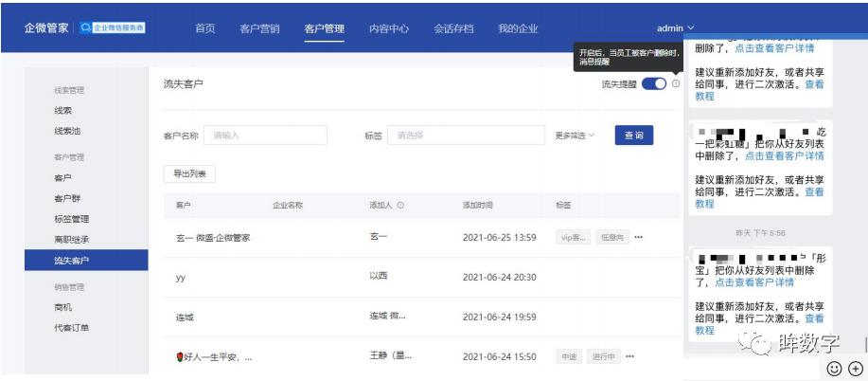Open 客户营销 in top navigation

point(259,28)
